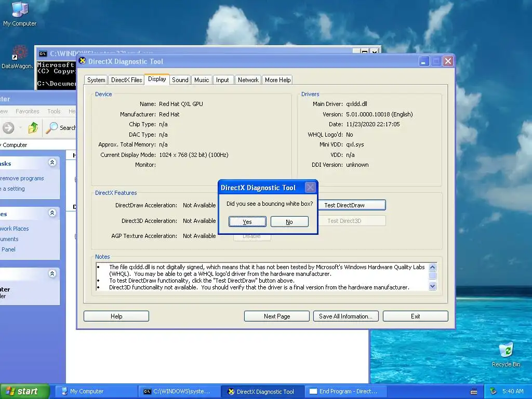The image size is (532, 399).
Task: Open the DataWagon desktop shortcut
Action: [18, 57]
